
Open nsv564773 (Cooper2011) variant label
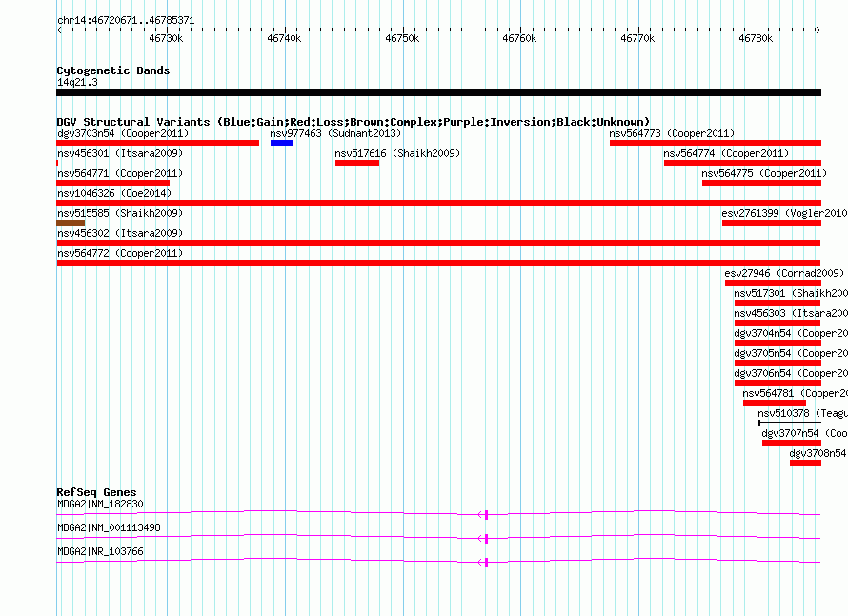(672, 133)
